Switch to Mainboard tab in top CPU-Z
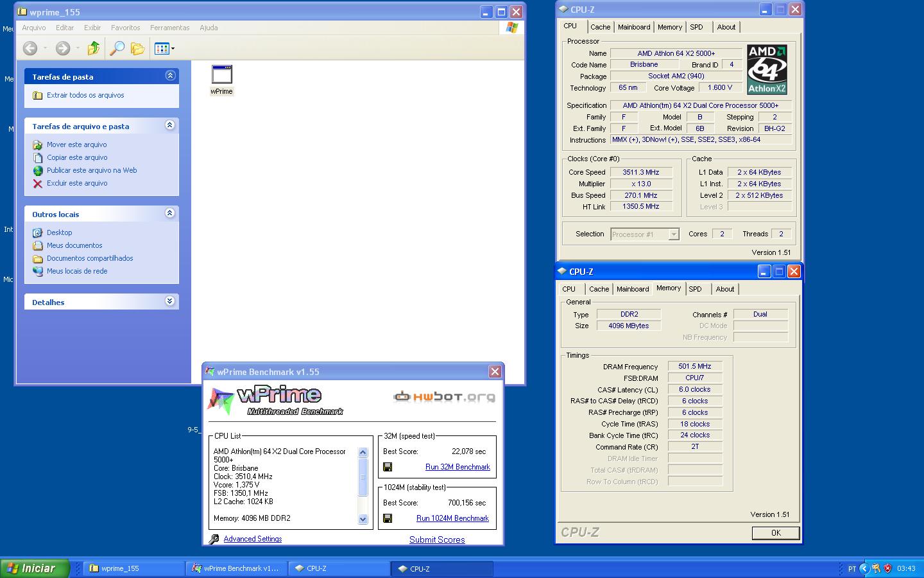This screenshot has width=924, height=578. (x=634, y=27)
